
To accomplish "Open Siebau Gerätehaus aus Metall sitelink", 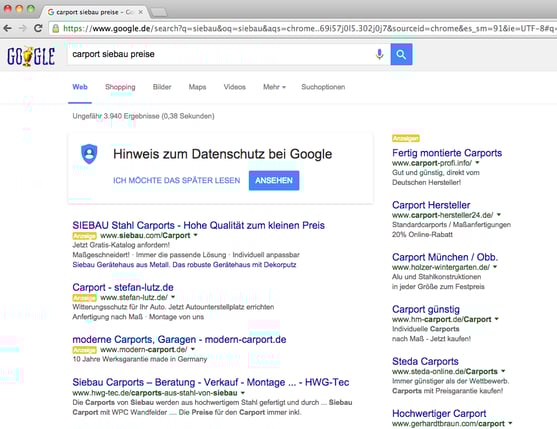I will point(184,265).
